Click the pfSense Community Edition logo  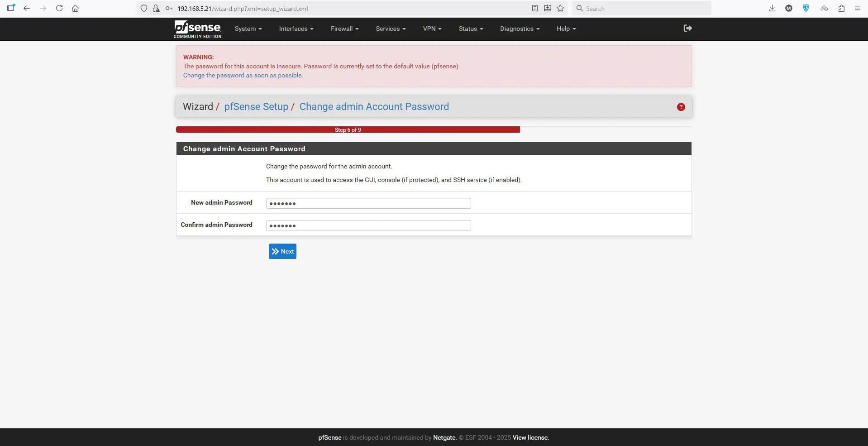198,29
